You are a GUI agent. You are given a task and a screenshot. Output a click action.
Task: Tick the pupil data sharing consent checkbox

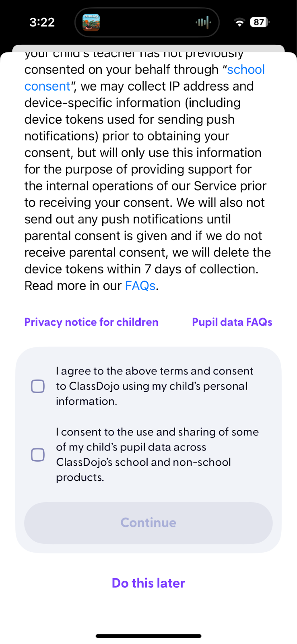pyautogui.click(x=38, y=455)
